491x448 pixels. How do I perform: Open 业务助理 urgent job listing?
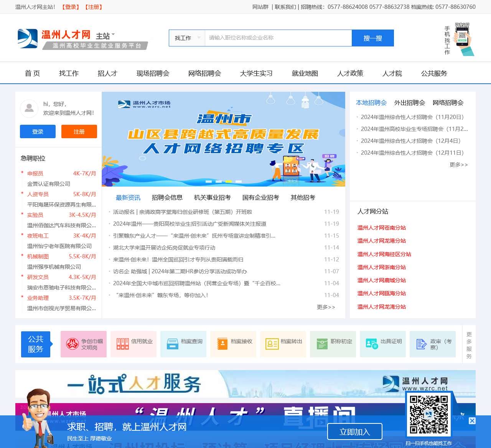click(x=38, y=298)
